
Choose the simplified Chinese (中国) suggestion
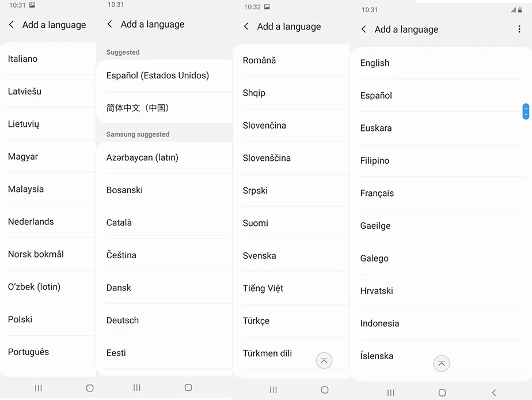pyautogui.click(x=164, y=108)
